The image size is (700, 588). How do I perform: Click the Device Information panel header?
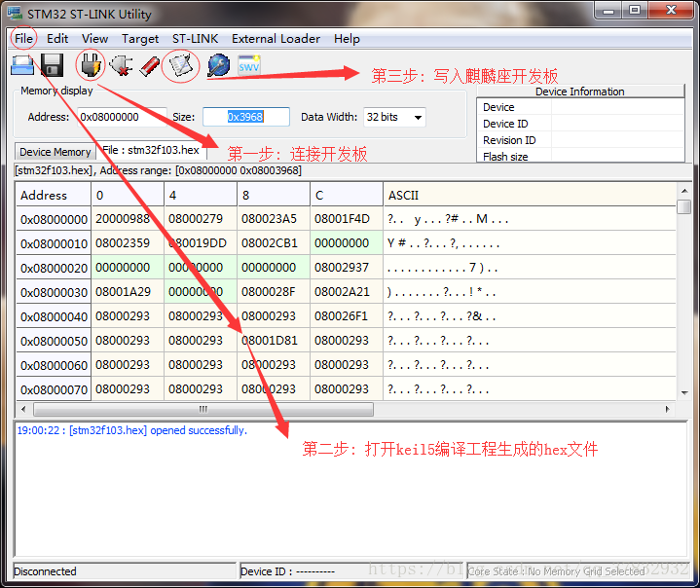click(x=580, y=92)
